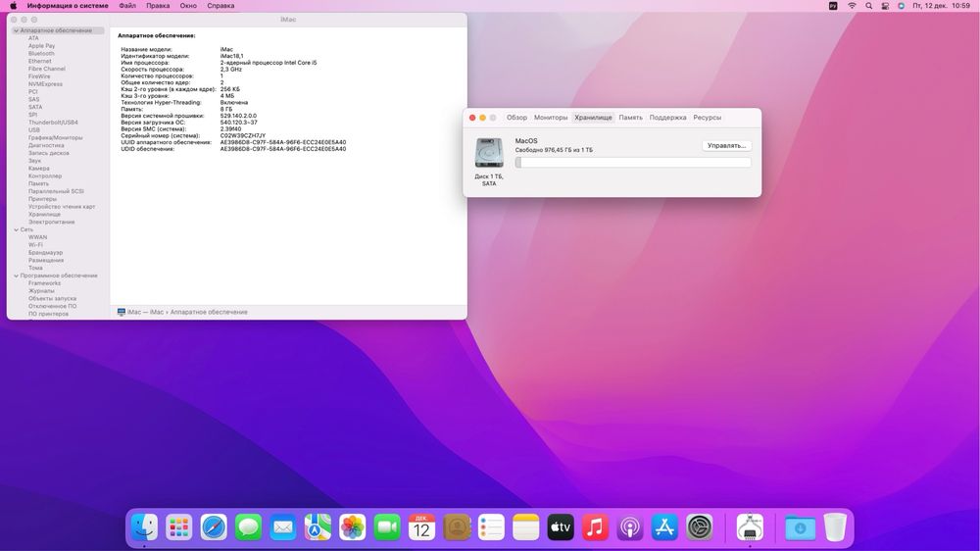Open System Preferences from the Dock
Image resolution: width=980 pixels, height=551 pixels.
point(700,527)
